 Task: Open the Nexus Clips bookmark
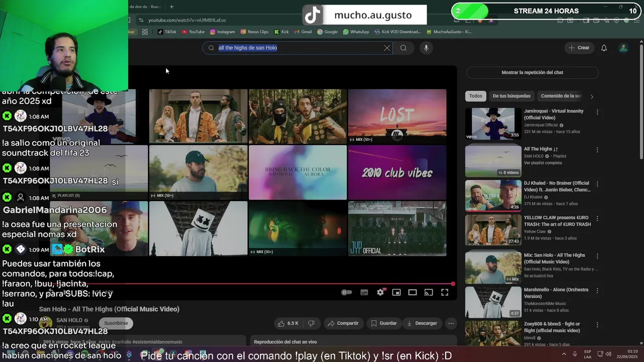255,32
